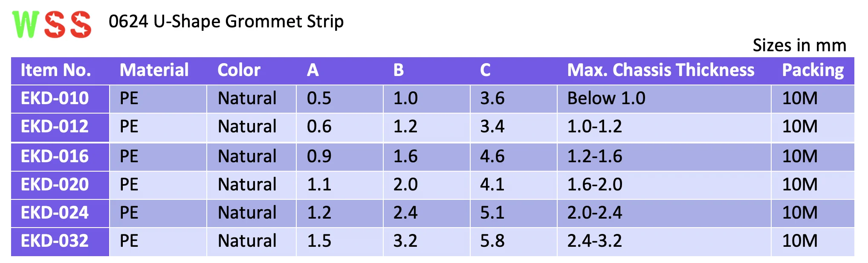The width and height of the screenshot is (868, 263).
Task: Select the EKD-024 item cell
Action: [x=55, y=213]
